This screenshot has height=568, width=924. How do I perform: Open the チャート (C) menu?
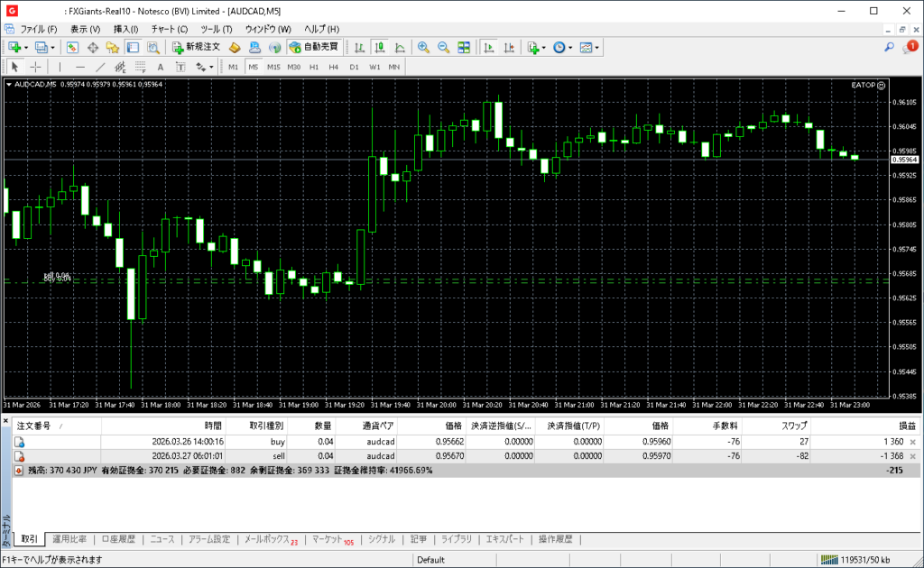point(169,29)
